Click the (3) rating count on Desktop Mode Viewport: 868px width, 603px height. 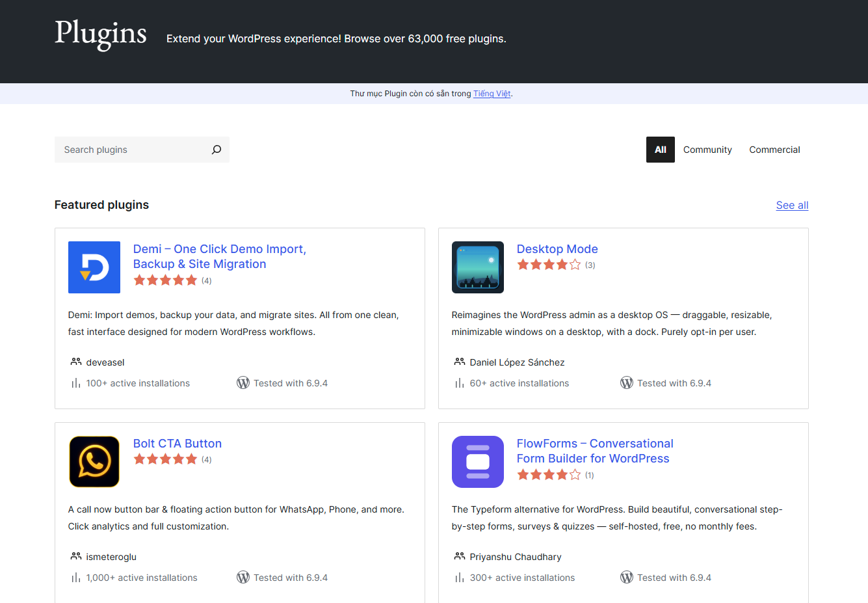590,265
